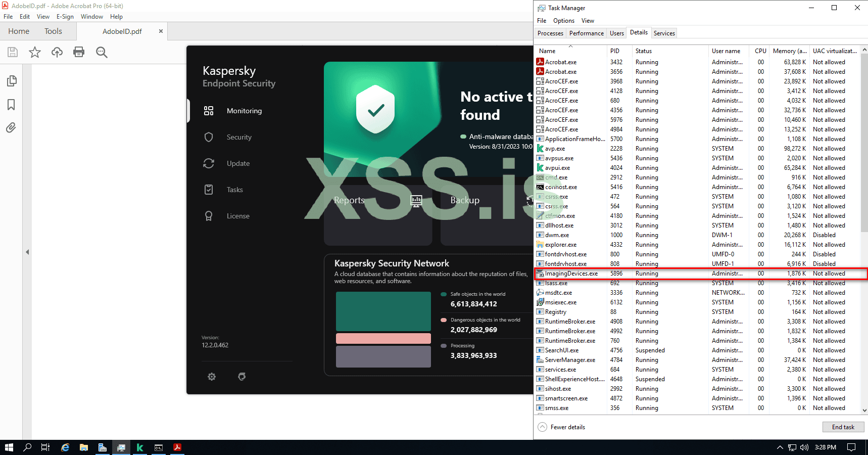Image resolution: width=868 pixels, height=455 pixels.
Task: Click the Task Manager scrollbar down arrow
Action: (x=864, y=410)
